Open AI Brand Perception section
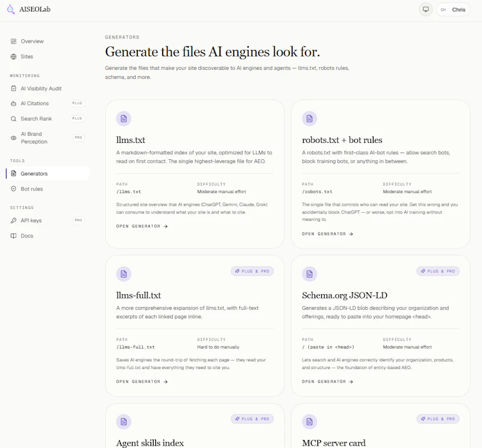This screenshot has height=448, width=482. pyautogui.click(x=48, y=138)
